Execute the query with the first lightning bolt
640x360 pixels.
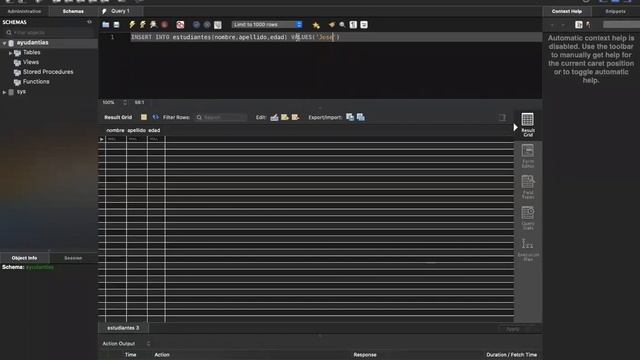coord(132,25)
